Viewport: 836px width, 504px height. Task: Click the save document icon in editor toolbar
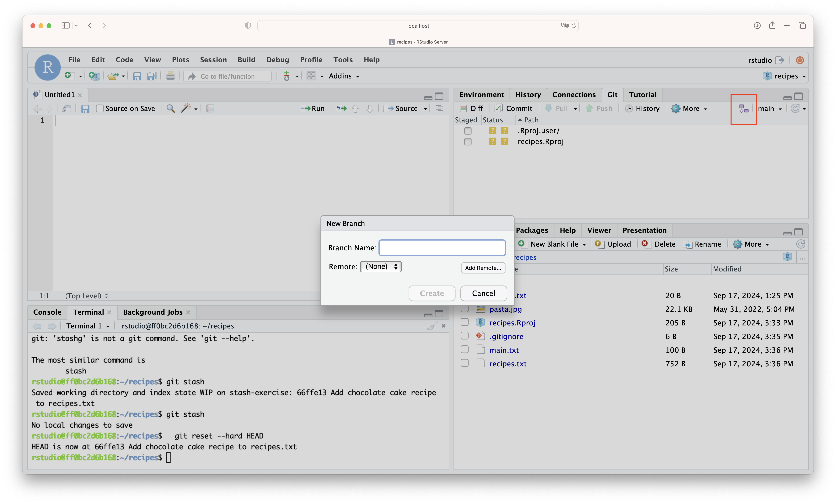[x=85, y=109]
